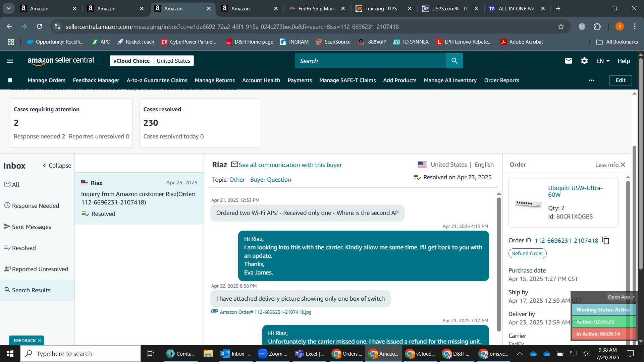Open the EN language dropdown
This screenshot has height=362, width=644.
(603, 61)
